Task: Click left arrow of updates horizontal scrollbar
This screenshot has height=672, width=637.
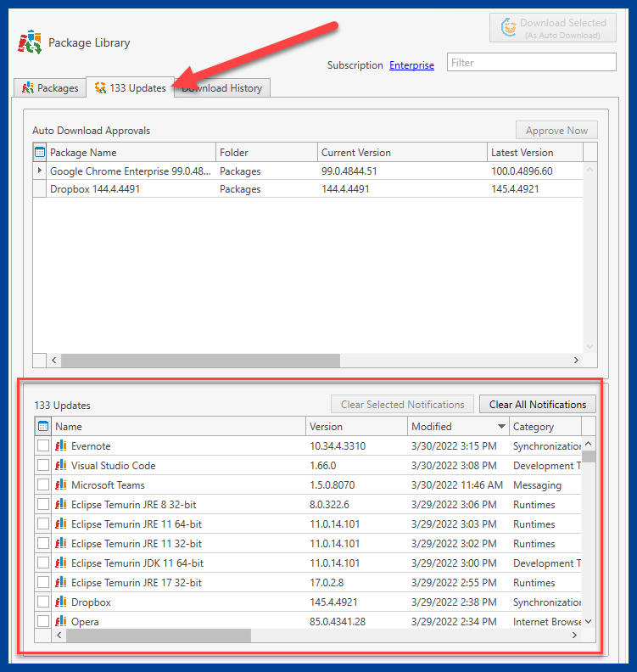Action: point(59,636)
